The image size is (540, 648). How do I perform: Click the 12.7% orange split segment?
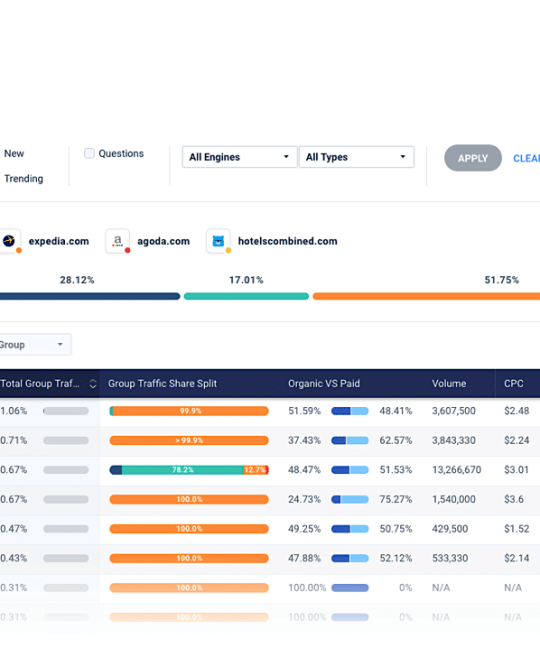click(255, 470)
